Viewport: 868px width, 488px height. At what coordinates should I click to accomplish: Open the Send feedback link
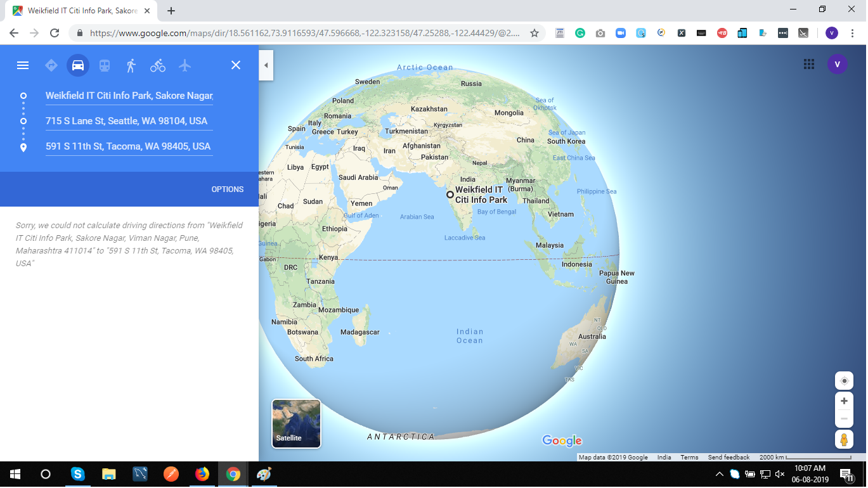pyautogui.click(x=729, y=458)
